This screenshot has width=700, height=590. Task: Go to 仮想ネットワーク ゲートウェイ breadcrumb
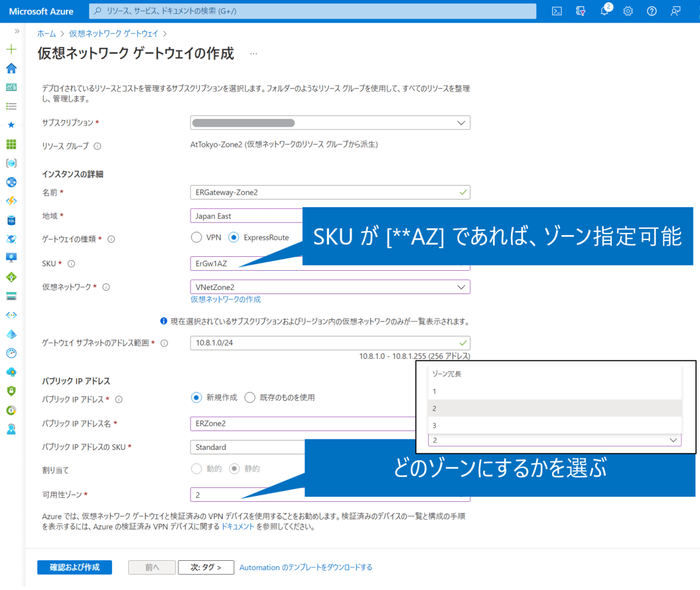pyautogui.click(x=114, y=34)
